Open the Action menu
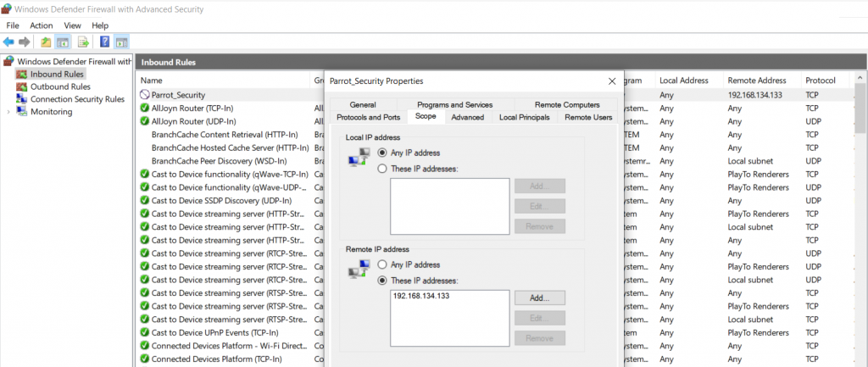The width and height of the screenshot is (868, 367). pyautogui.click(x=42, y=25)
